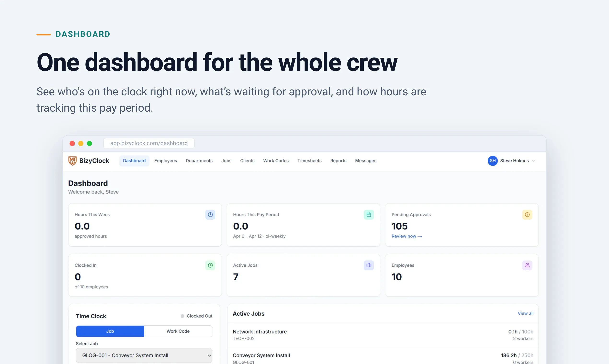
Task: Click the Steve Holmes user name
Action: (515, 161)
